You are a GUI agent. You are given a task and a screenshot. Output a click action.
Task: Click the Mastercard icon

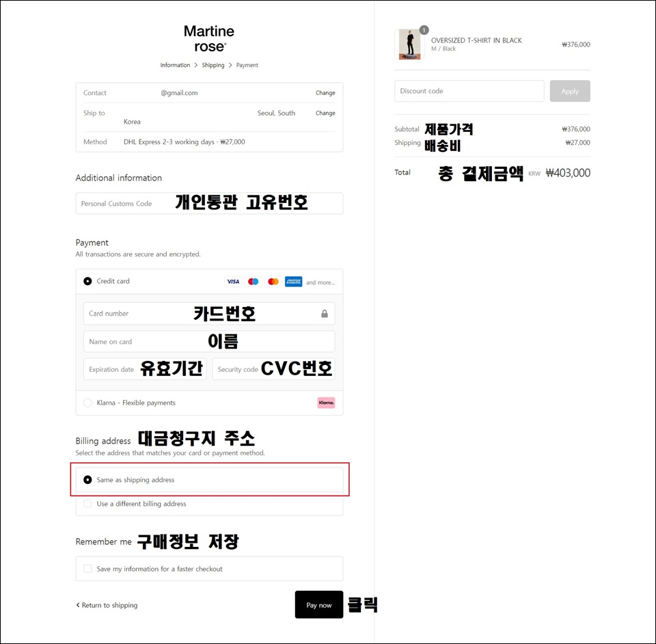click(x=273, y=282)
